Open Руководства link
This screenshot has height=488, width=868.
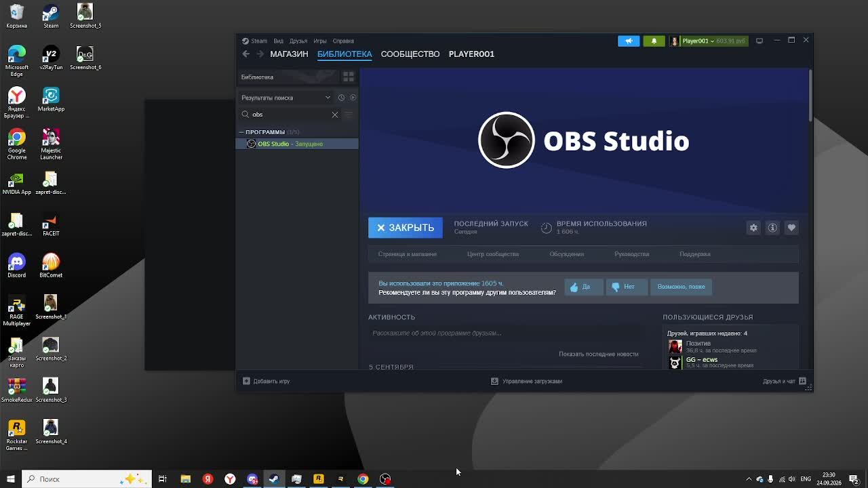(x=632, y=254)
